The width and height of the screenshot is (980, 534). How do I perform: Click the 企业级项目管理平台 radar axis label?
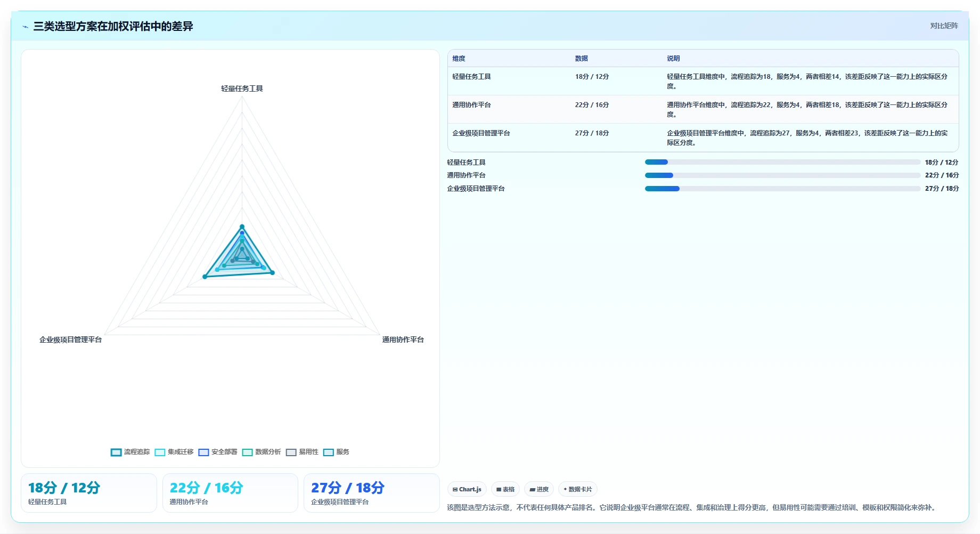[x=70, y=339]
